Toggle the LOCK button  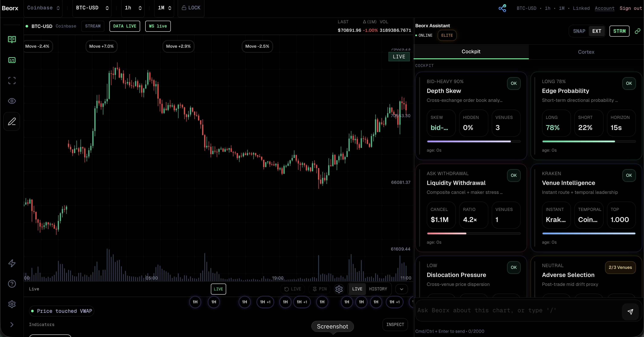pyautogui.click(x=191, y=8)
